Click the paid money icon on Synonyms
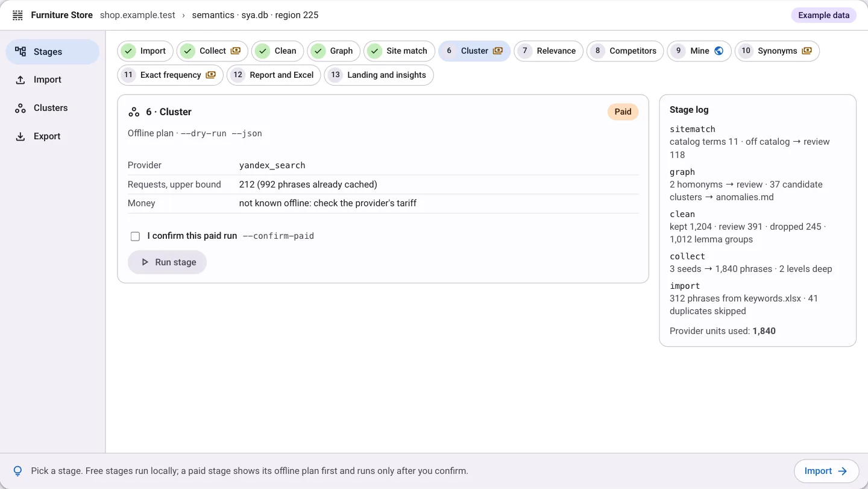868x489 pixels. pyautogui.click(x=807, y=51)
